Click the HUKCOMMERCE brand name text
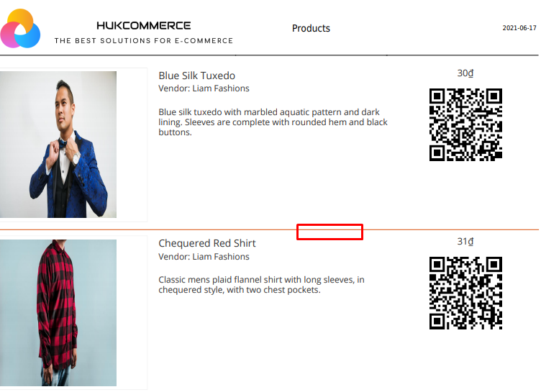The image size is (541, 392). click(144, 26)
